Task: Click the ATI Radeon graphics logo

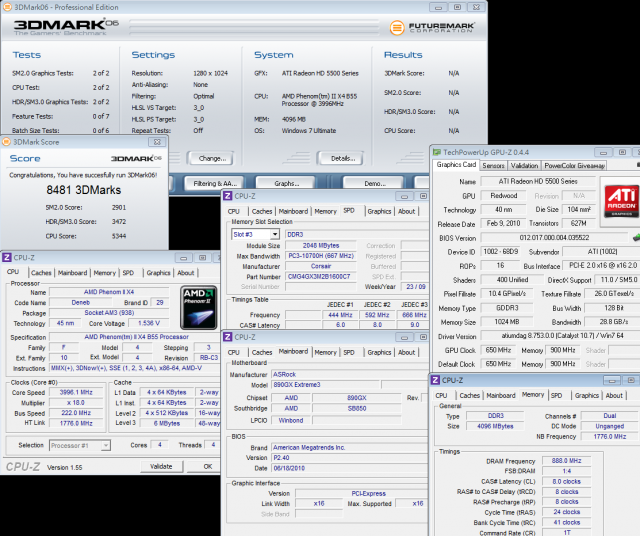Action: (621, 200)
